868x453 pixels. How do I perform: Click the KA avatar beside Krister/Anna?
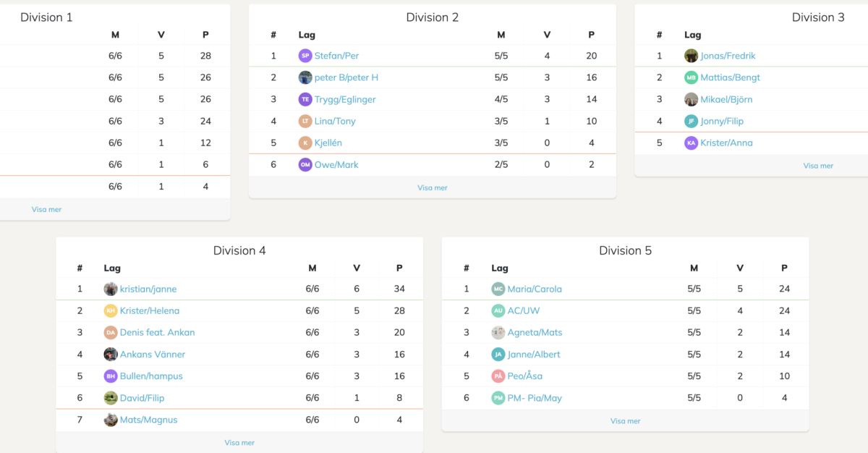coord(692,143)
